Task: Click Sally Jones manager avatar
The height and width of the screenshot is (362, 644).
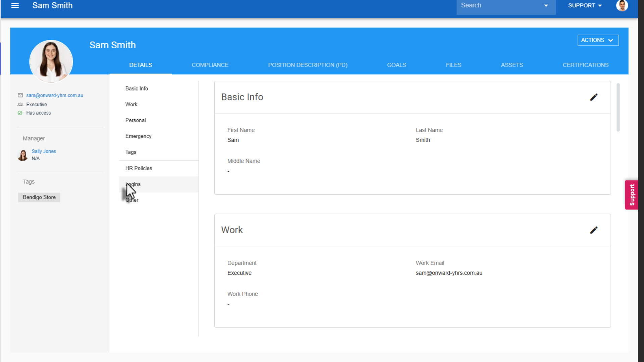Action: (x=23, y=155)
